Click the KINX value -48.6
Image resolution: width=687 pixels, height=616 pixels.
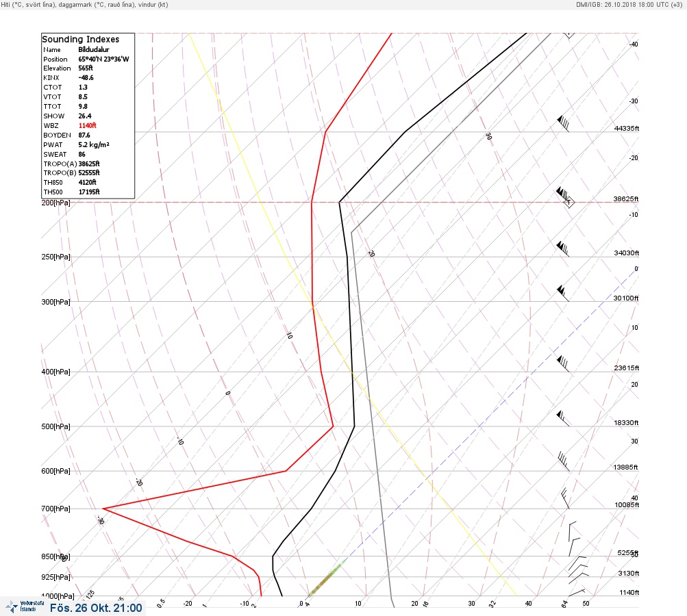point(86,77)
